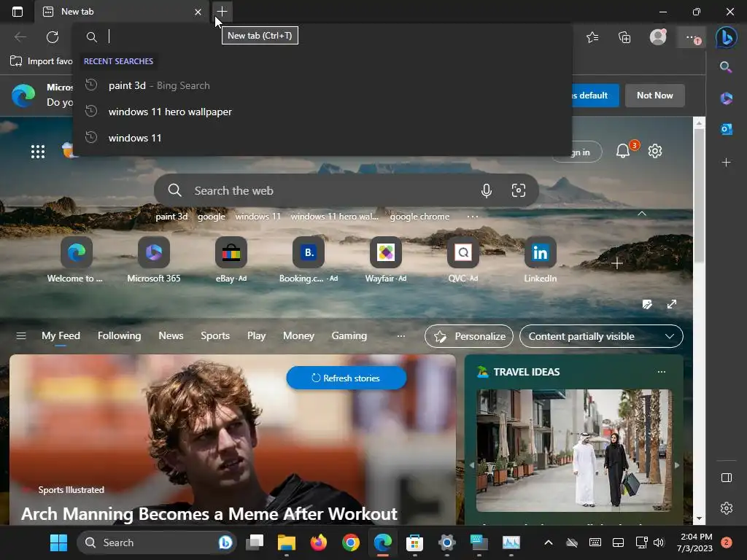
Task: Switch to the Sports tab
Action: (215, 335)
